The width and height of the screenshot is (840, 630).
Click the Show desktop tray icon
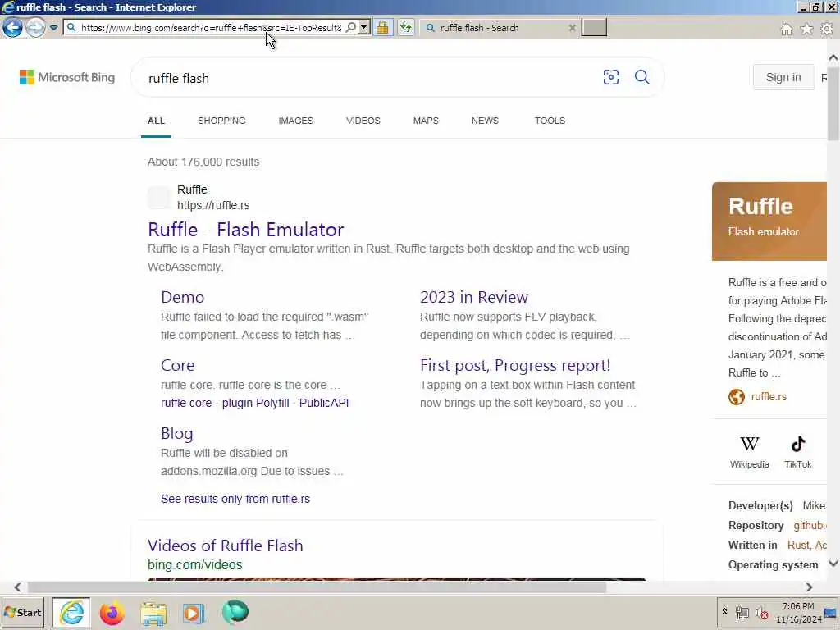(x=831, y=612)
